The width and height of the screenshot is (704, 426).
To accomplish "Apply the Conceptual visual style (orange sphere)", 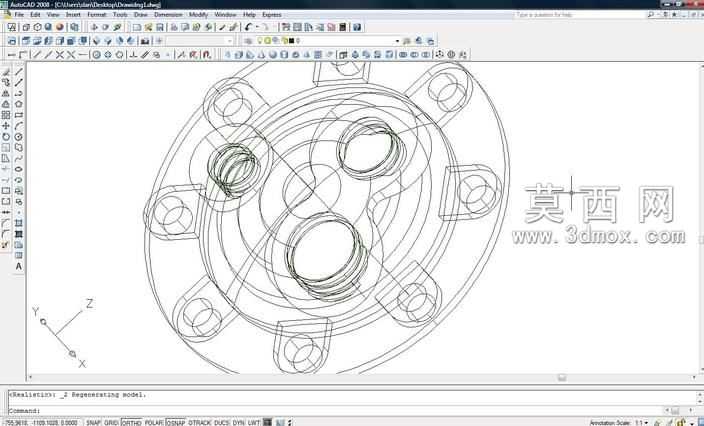I will [60, 27].
